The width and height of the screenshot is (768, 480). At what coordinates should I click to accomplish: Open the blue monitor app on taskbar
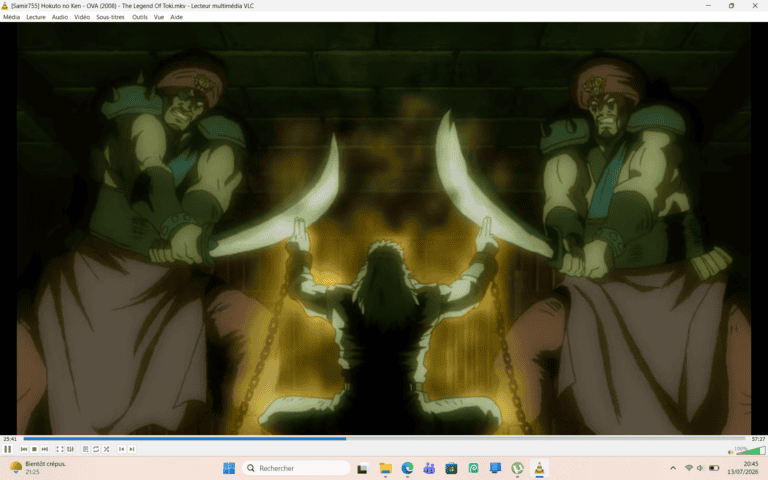coord(495,468)
